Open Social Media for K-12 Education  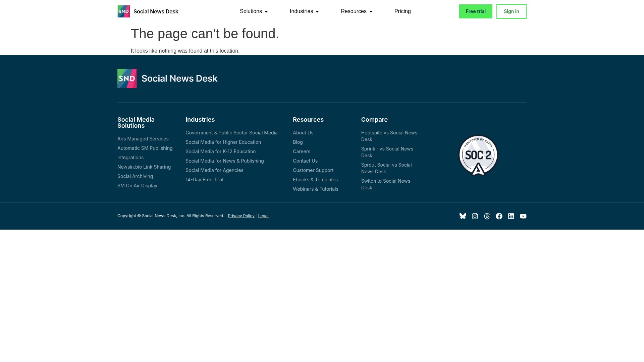[220, 152]
